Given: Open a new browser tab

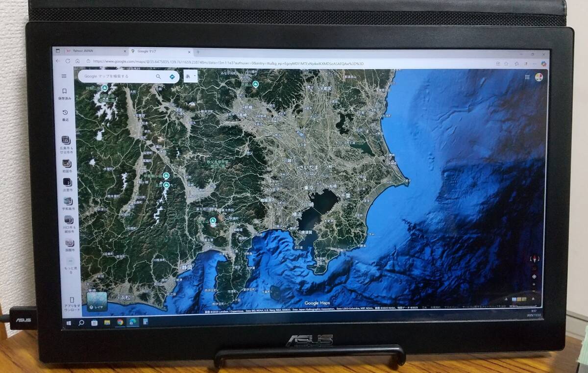Looking at the screenshot, I should pos(198,51).
